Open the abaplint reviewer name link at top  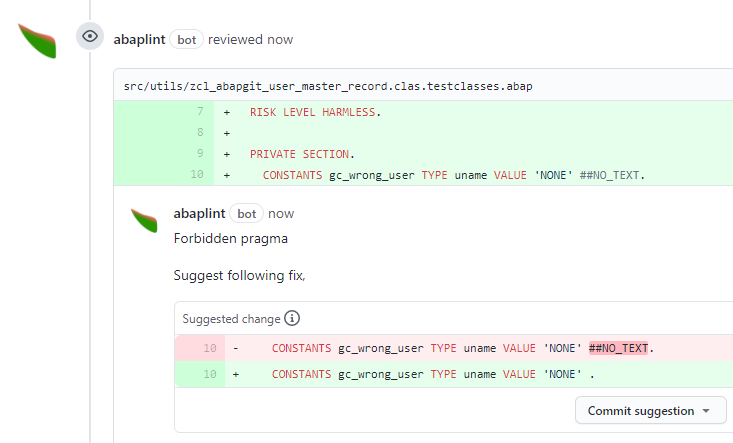(139, 39)
